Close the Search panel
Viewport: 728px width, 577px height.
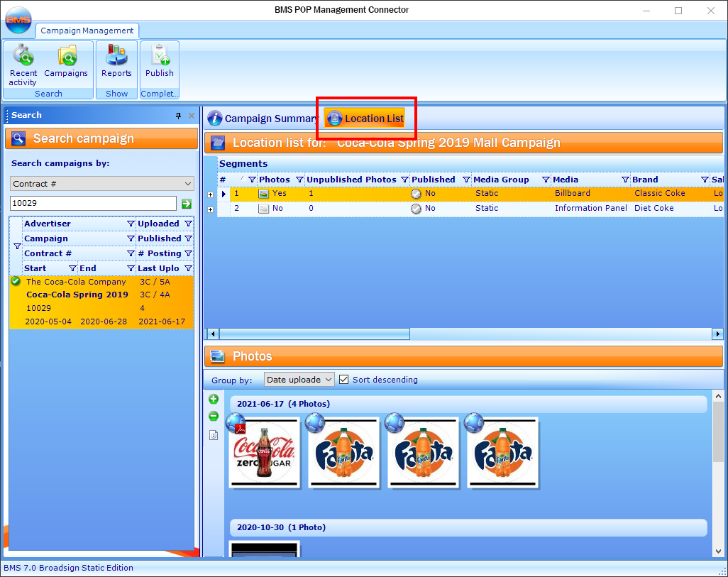pyautogui.click(x=192, y=116)
